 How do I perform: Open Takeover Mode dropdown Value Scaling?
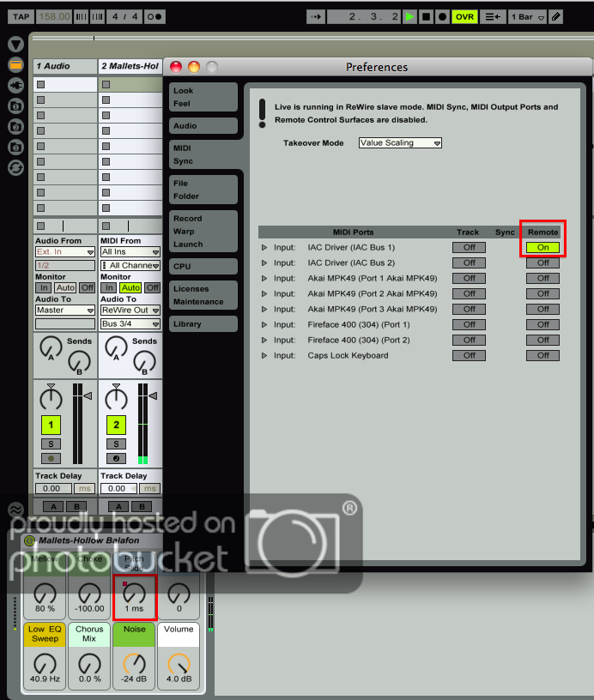pos(400,143)
